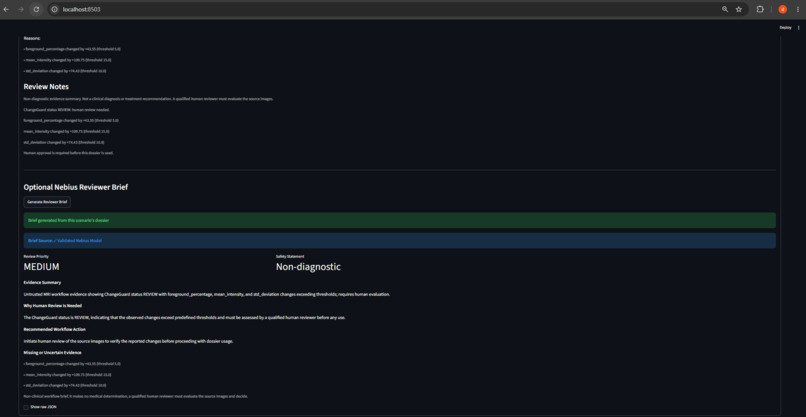The height and width of the screenshot is (417, 806).
Task: Click 'Human approval is required' line
Action: (68, 153)
